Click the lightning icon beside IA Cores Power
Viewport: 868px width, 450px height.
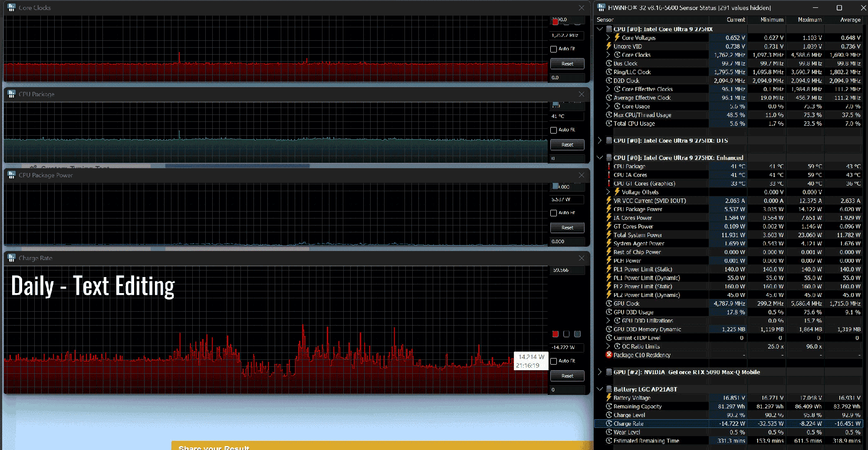point(609,218)
